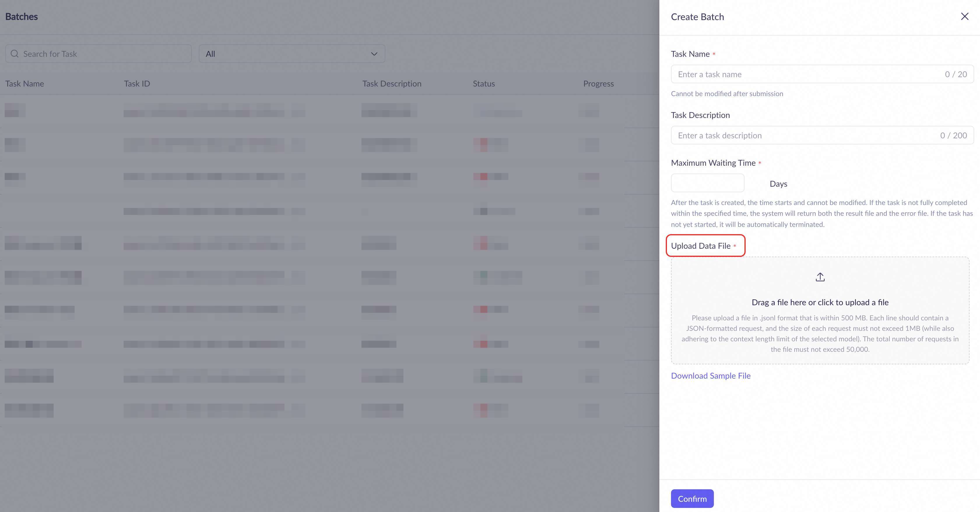Click the Task Name column header
980x512 pixels.
pyautogui.click(x=25, y=84)
